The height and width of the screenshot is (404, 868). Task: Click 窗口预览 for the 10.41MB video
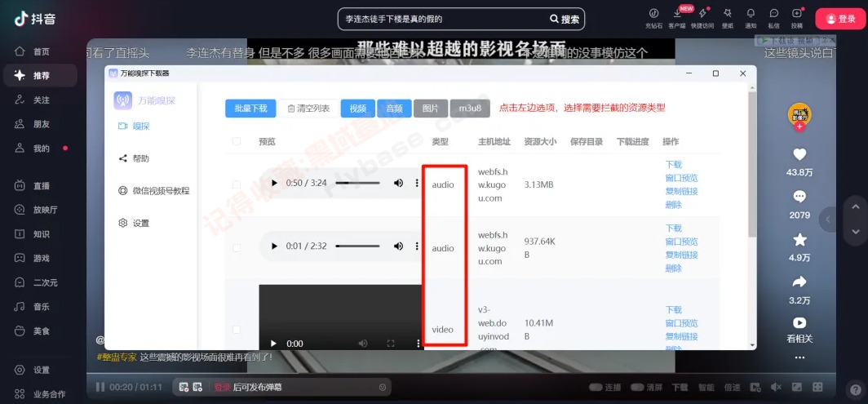[x=681, y=323]
